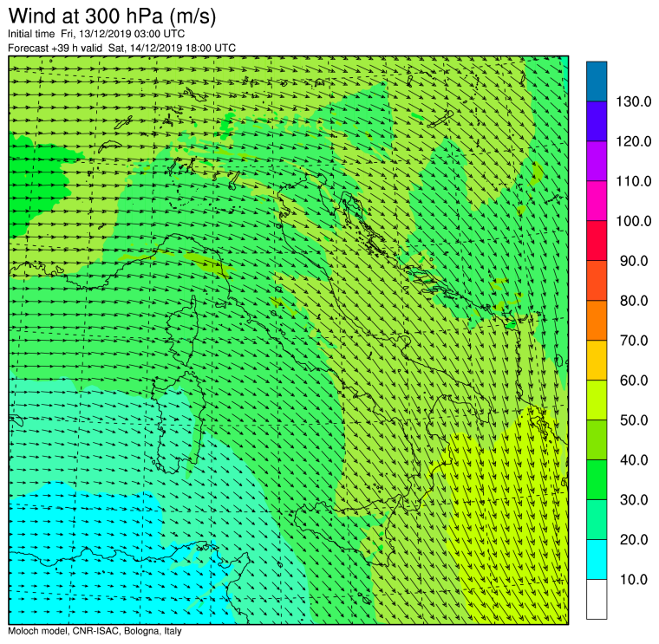Click the amber colorbar swatch between 60 and 70

[597, 361]
